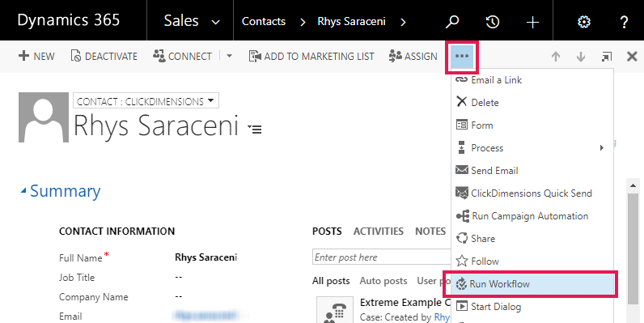Go to next record down arrow
Image resolution: width=644 pixels, height=323 pixels.
coord(581,57)
